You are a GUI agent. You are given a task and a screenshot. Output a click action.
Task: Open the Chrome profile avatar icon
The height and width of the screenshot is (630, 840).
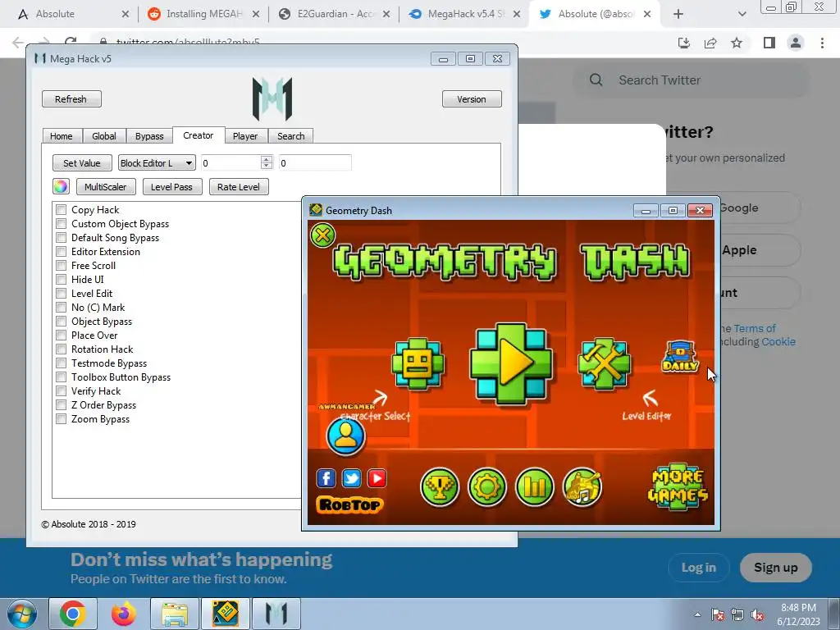[796, 43]
